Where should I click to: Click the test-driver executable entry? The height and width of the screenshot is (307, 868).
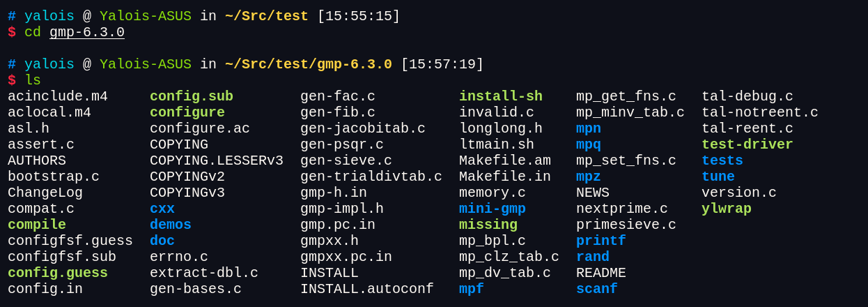click(x=747, y=144)
